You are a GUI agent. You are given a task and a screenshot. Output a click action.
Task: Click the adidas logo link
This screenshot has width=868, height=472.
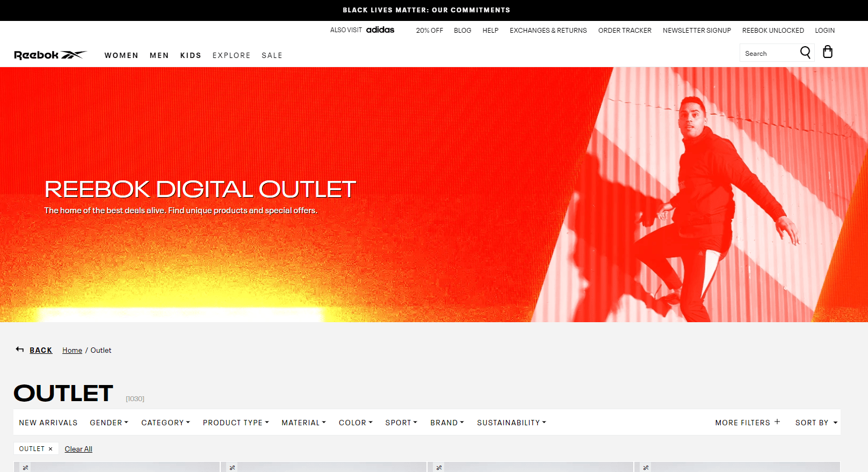(380, 30)
